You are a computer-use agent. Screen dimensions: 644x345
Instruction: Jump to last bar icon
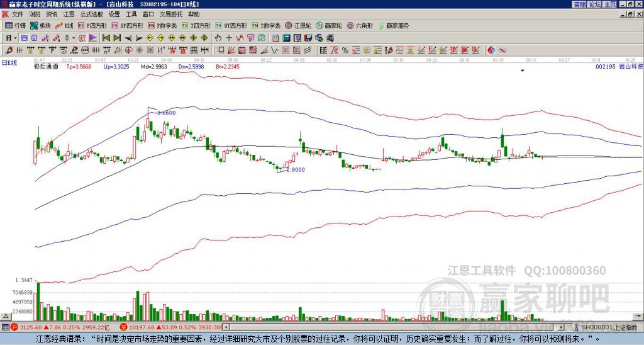(x=117, y=38)
